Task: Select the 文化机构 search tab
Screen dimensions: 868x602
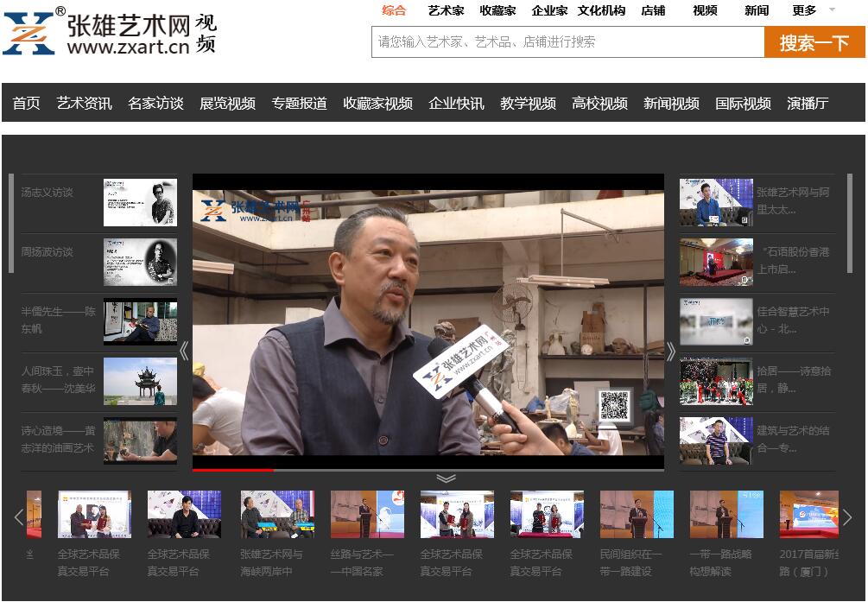Action: click(x=601, y=10)
